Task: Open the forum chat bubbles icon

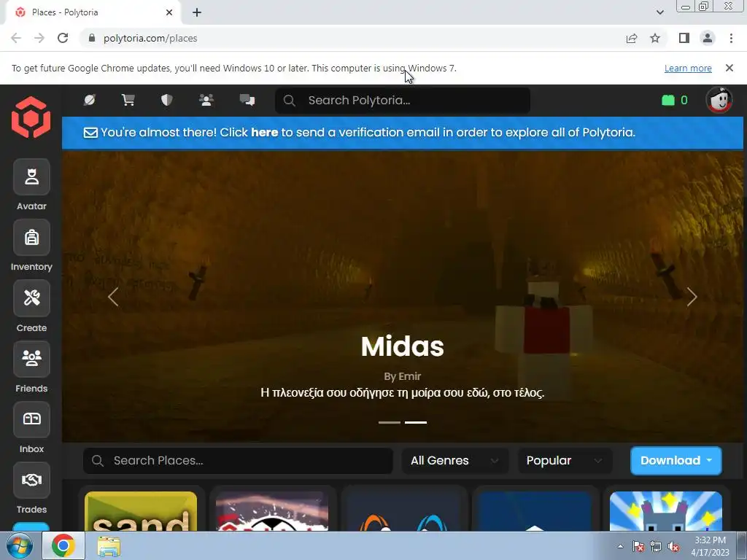Action: tap(247, 100)
